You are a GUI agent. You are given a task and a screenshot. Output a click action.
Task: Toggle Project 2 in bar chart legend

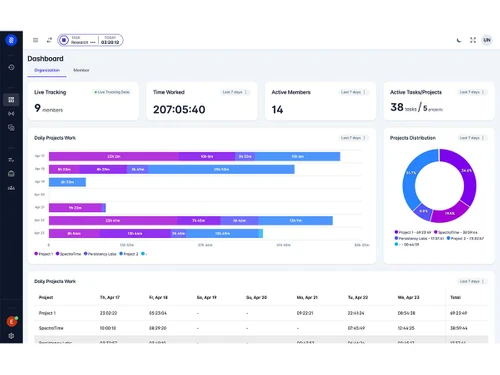(x=129, y=254)
